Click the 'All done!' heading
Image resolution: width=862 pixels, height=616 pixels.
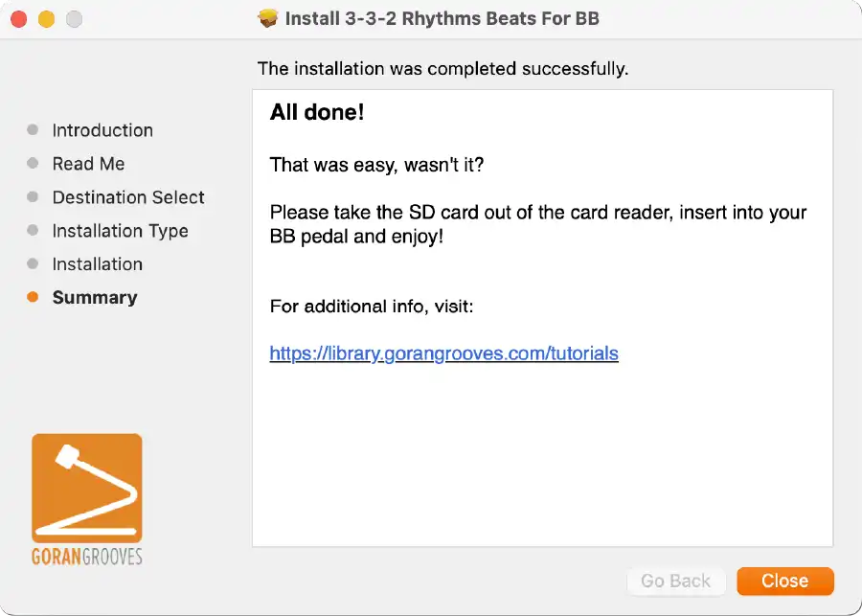[x=317, y=113]
